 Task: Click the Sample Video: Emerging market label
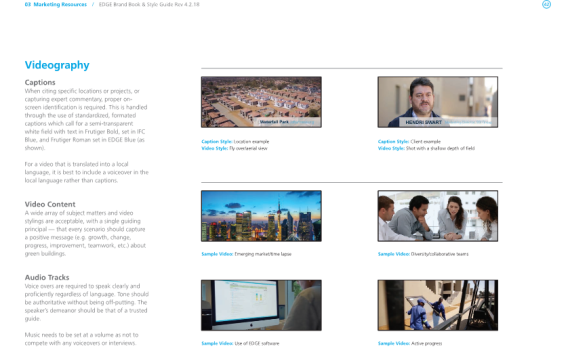(x=246, y=254)
